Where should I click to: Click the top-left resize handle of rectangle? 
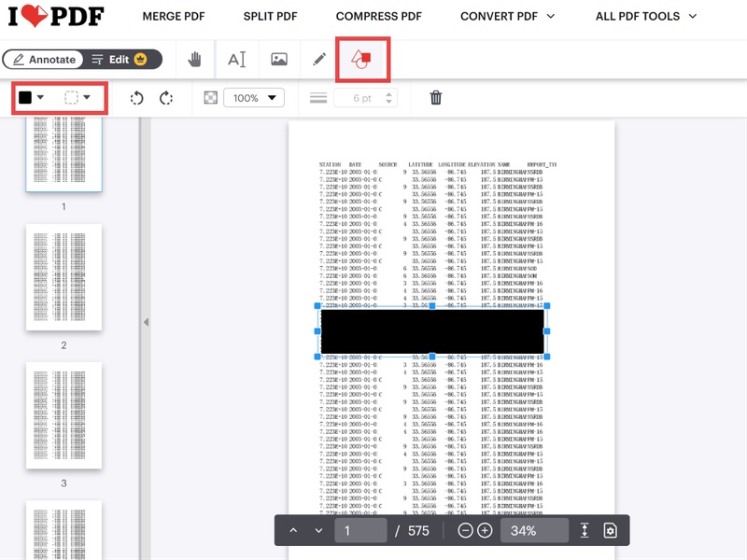coord(317,306)
